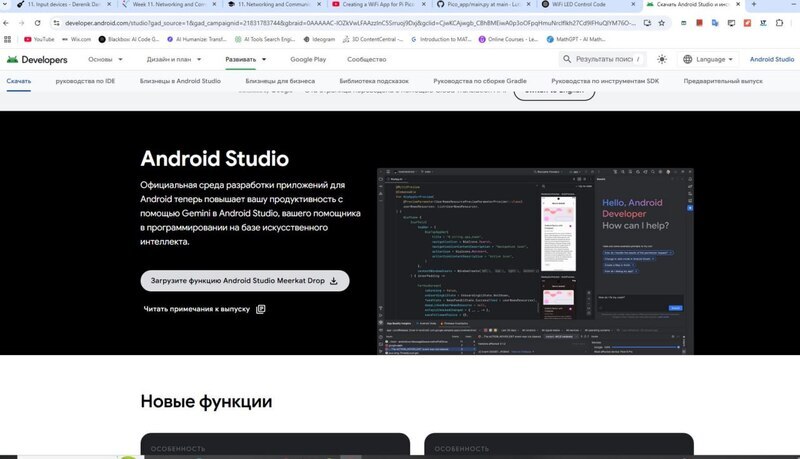800x459 pixels.
Task: Open the Ideogram bookmark
Action: click(319, 39)
